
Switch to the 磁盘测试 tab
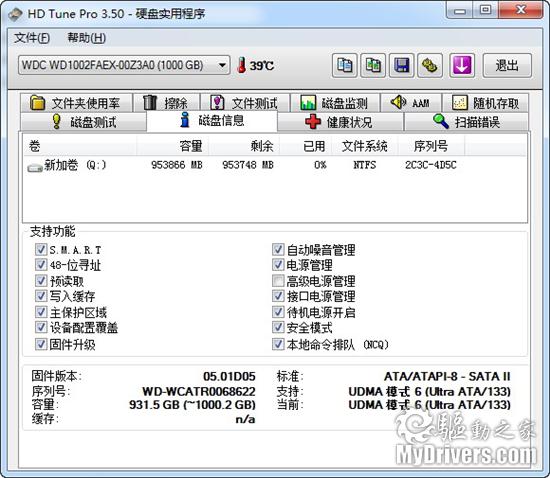tap(83, 122)
